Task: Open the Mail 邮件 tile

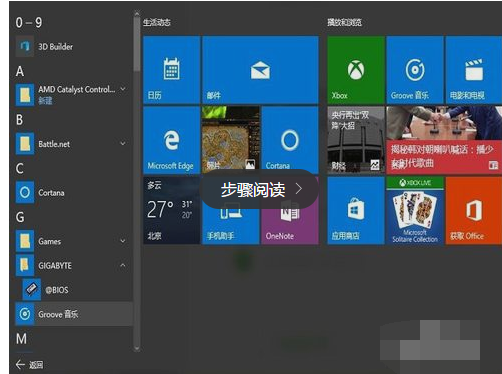Action: (x=260, y=70)
